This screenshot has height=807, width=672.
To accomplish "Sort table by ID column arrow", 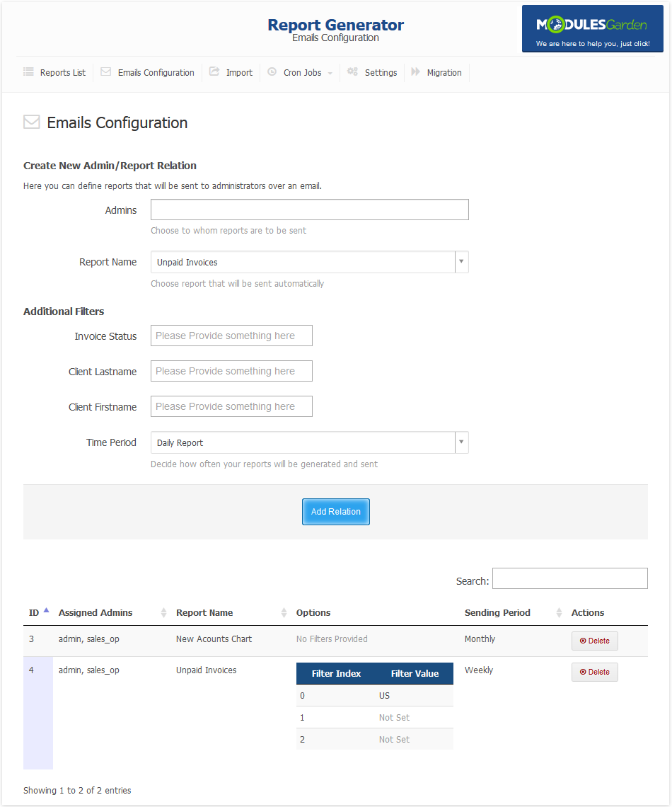I will 46,610.
